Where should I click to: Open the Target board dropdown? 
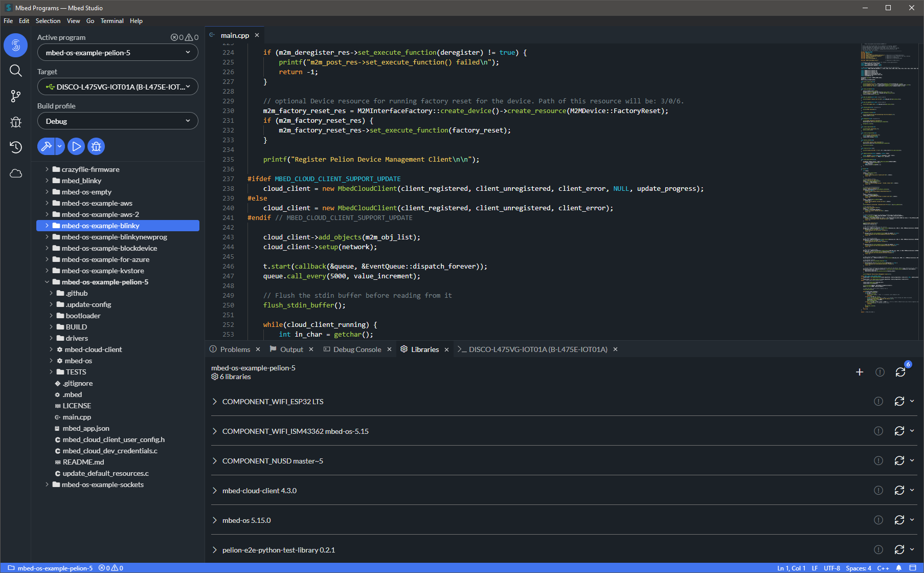[118, 86]
